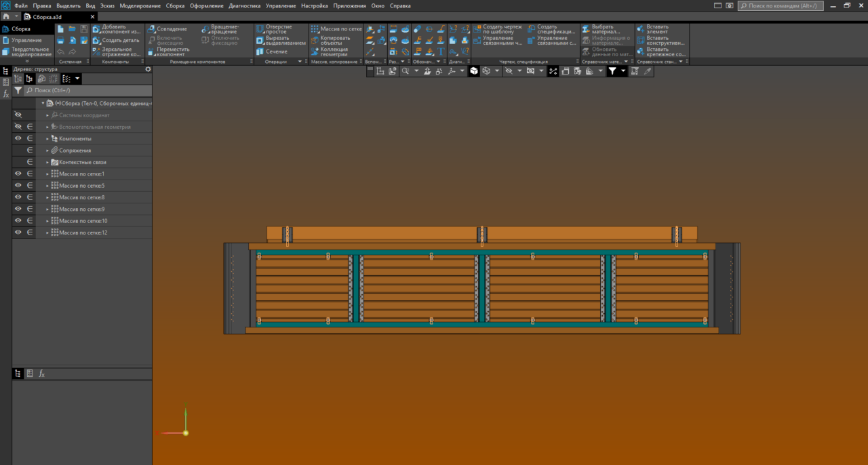
Task: Open the Операции panel dropdown arrow
Action: (300, 62)
